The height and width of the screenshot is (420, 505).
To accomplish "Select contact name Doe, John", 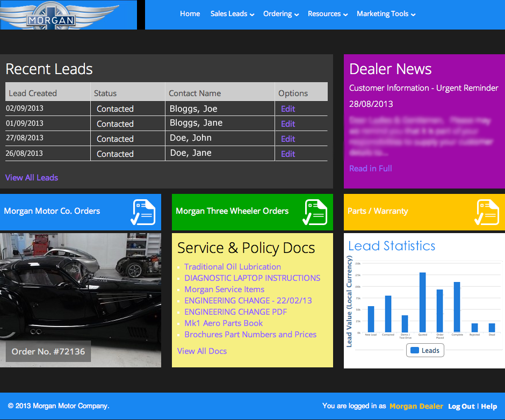I will pyautogui.click(x=191, y=138).
